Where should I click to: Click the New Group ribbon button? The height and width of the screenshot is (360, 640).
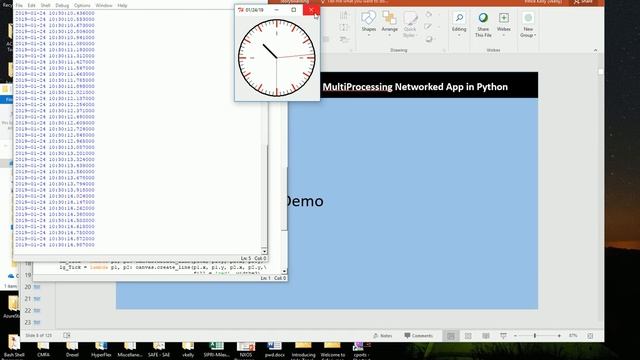coord(528,24)
